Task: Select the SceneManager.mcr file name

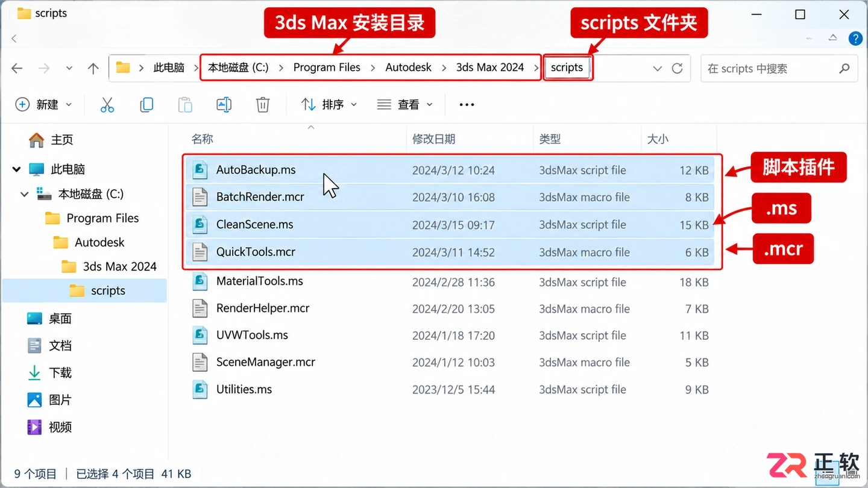Action: 266,362
